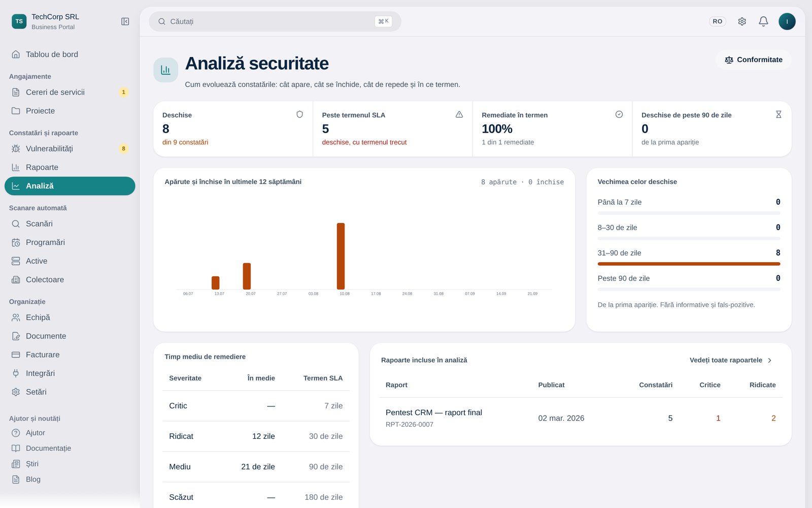
Task: Switch language with RO button
Action: pos(717,21)
